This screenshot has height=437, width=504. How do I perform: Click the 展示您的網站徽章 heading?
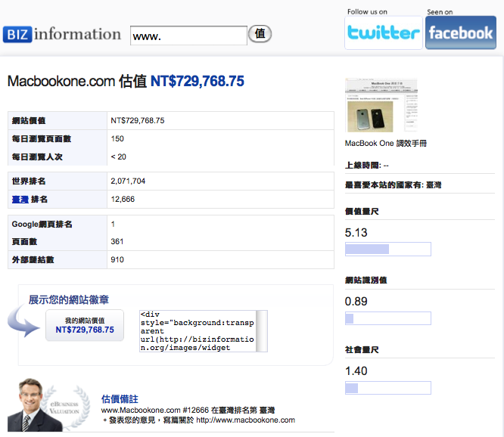coord(69,299)
